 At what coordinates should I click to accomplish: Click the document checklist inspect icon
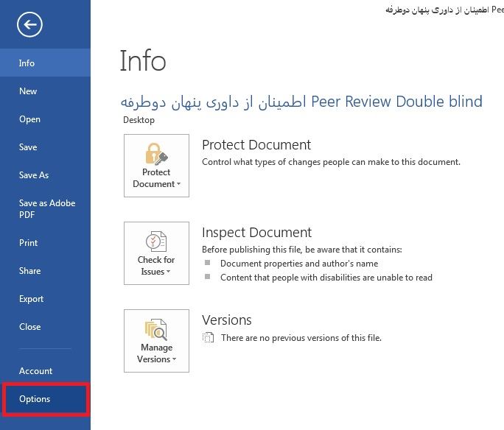point(156,242)
